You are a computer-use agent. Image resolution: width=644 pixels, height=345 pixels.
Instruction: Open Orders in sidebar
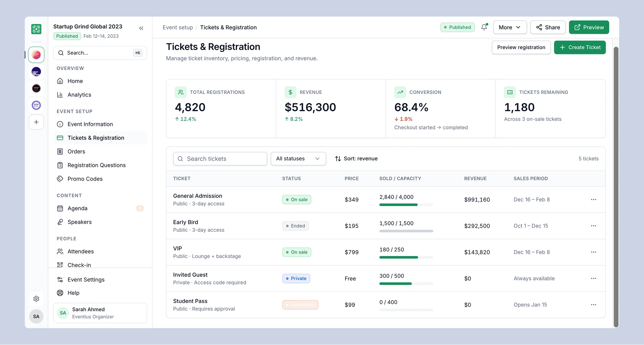(x=100, y=152)
